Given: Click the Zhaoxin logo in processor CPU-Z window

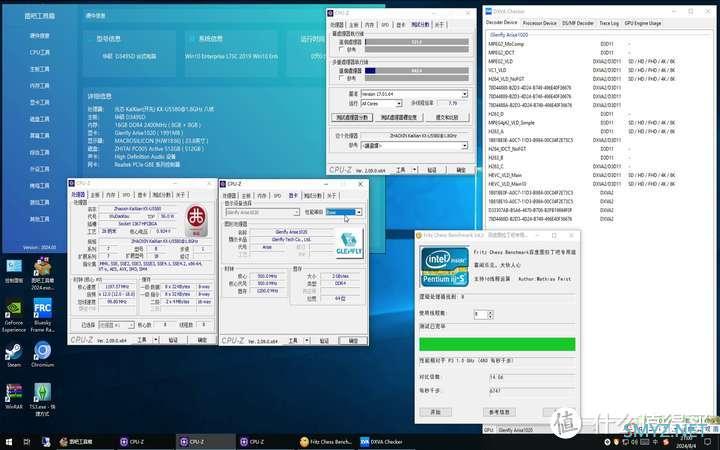Looking at the screenshot, I should tap(196, 220).
